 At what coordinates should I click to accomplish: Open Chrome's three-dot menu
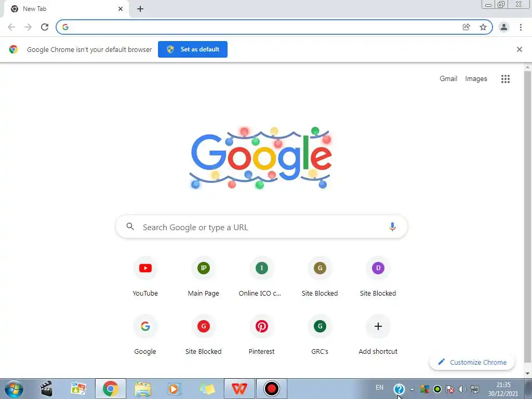(521, 27)
